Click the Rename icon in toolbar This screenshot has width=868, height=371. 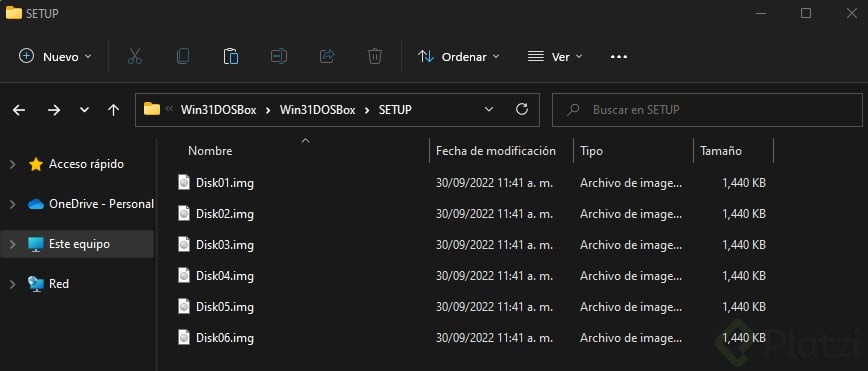coord(278,56)
